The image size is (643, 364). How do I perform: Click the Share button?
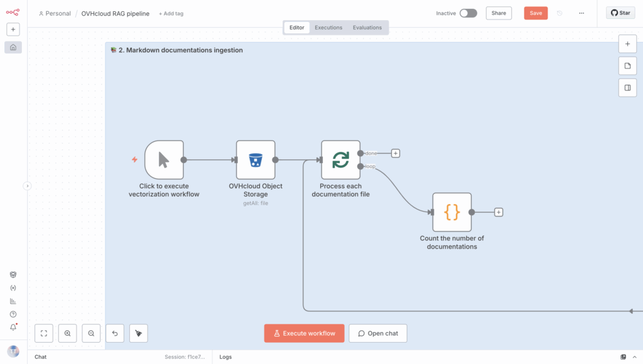click(x=499, y=13)
